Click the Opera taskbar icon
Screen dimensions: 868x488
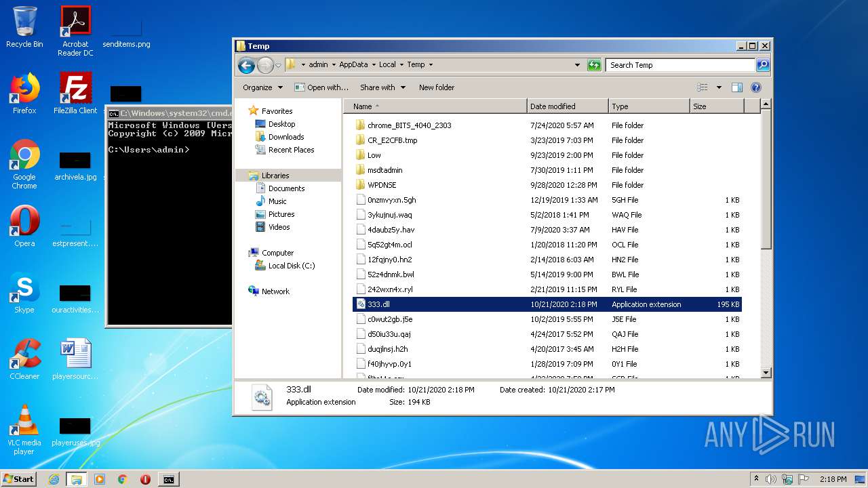pos(145,479)
